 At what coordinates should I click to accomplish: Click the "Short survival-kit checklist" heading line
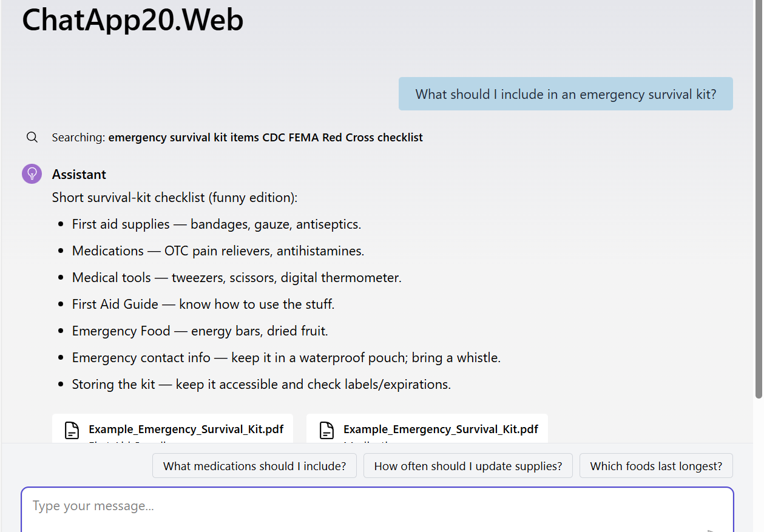[x=175, y=198]
